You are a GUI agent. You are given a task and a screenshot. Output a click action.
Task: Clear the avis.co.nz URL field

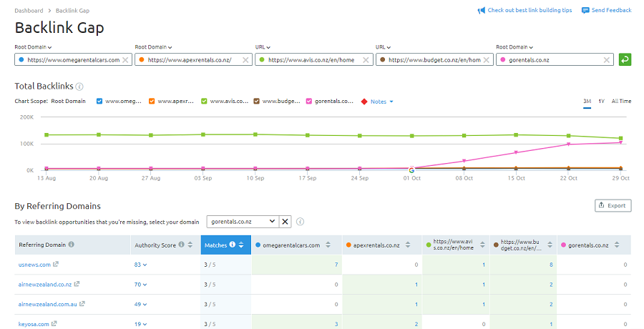coord(366,60)
